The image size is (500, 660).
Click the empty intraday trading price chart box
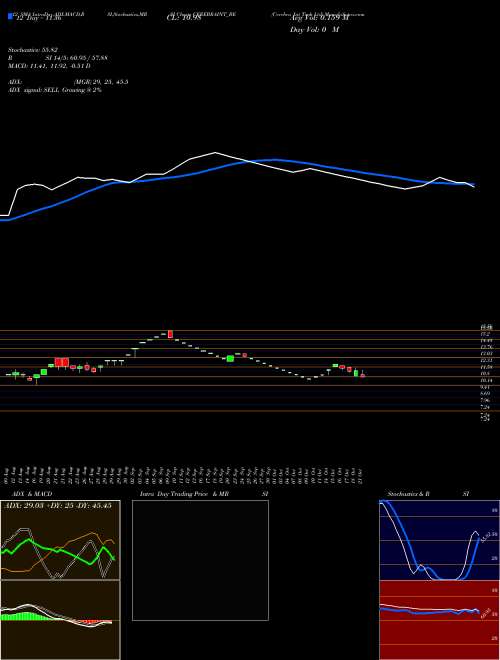tap(200, 560)
